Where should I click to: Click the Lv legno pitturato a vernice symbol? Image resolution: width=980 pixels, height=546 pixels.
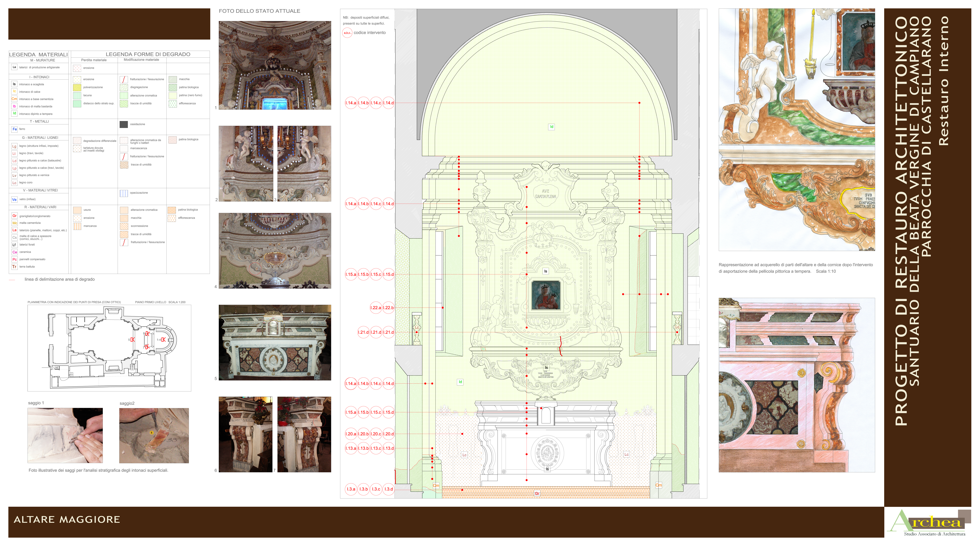point(14,175)
